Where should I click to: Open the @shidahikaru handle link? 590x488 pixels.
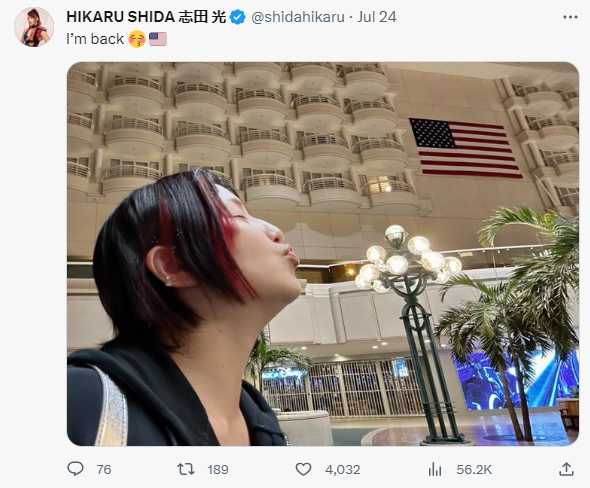[298, 17]
